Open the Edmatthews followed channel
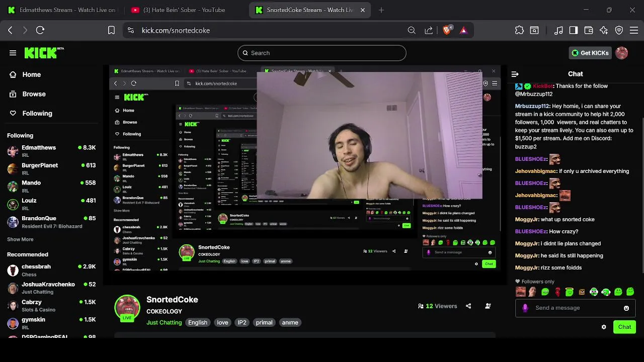Image resolution: width=644 pixels, height=362 pixels. tap(51, 151)
